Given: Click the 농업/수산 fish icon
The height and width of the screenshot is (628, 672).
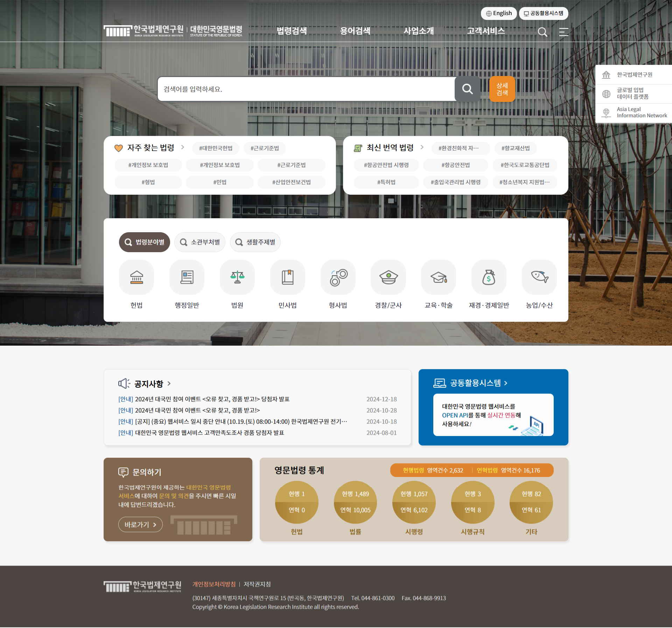Looking at the screenshot, I should pyautogui.click(x=539, y=277).
